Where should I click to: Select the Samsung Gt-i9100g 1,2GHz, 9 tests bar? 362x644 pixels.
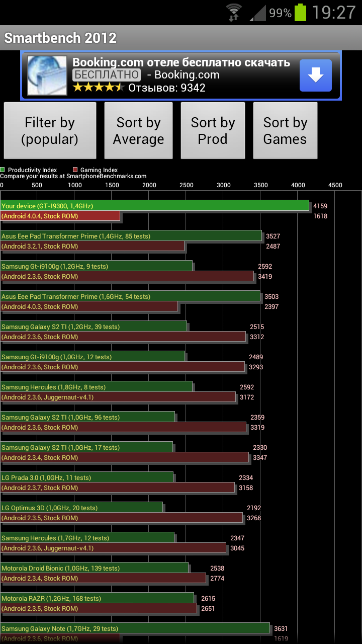[97, 266]
